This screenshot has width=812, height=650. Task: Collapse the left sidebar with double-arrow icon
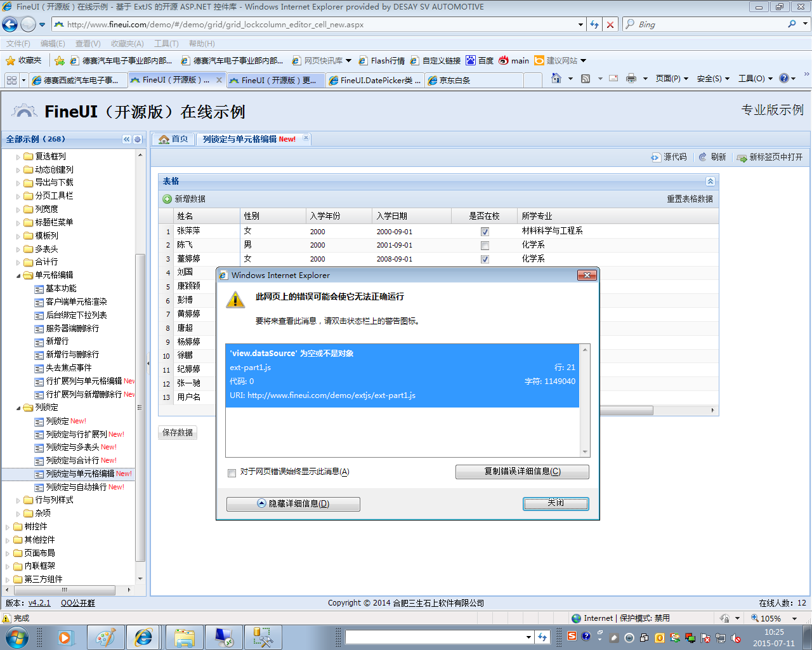click(127, 139)
